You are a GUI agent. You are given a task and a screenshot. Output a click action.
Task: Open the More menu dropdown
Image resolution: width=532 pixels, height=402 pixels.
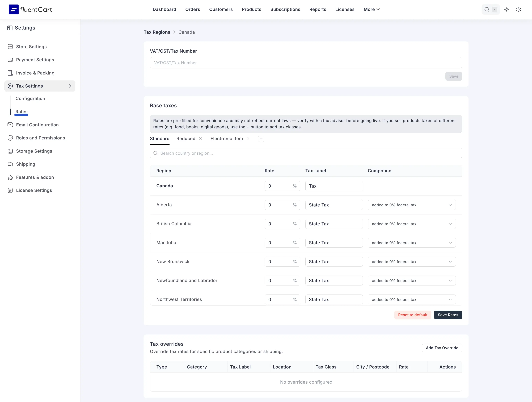pos(371,9)
